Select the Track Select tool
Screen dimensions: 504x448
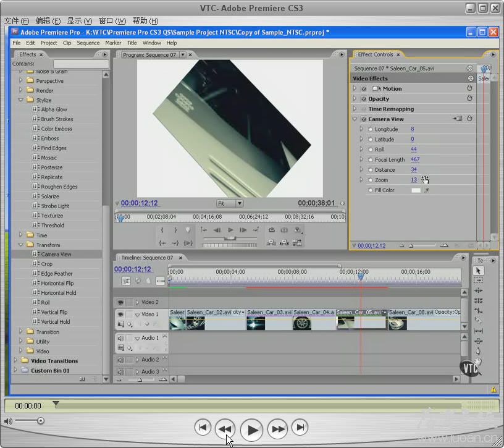click(x=478, y=281)
